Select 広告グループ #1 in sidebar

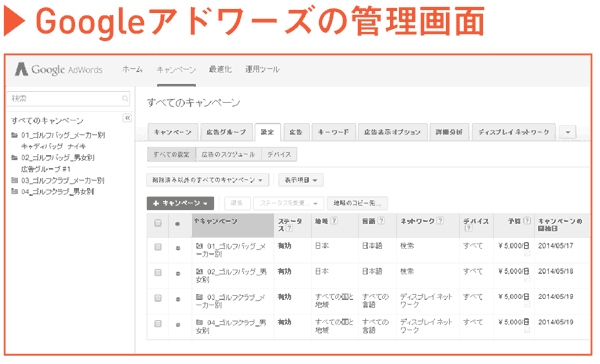click(46, 169)
